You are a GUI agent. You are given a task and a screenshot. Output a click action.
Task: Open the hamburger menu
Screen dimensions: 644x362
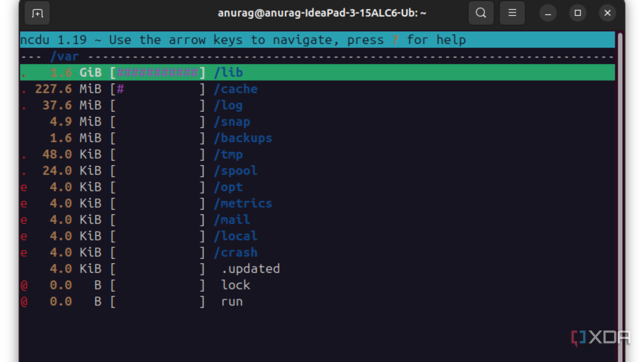[512, 13]
